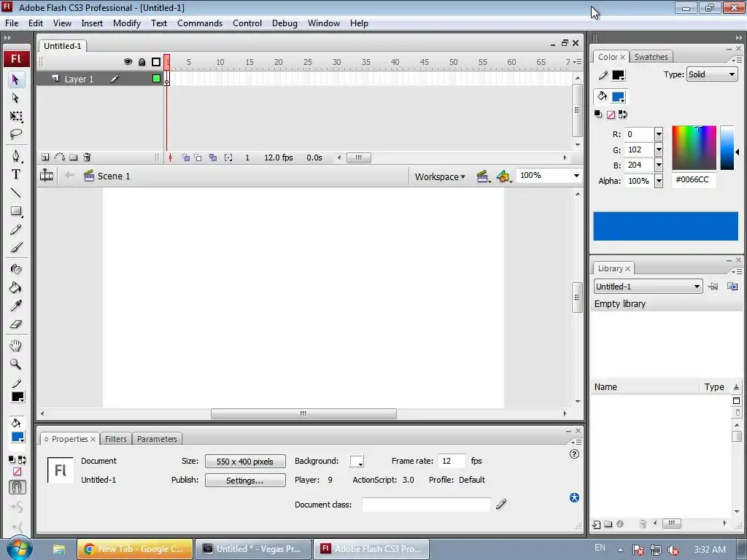Screen dimensions: 747x560
Task: Select the Text tool
Action: point(16,174)
